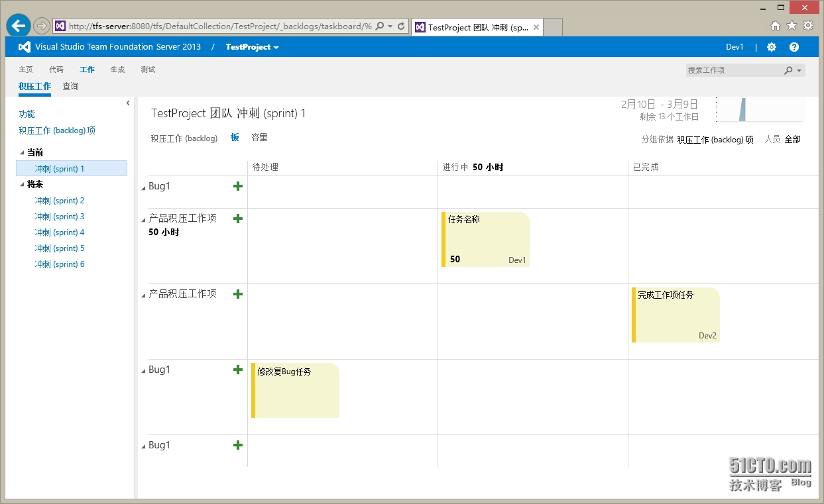Open browser Tools gear icon
The image size is (824, 504).
(807, 26)
